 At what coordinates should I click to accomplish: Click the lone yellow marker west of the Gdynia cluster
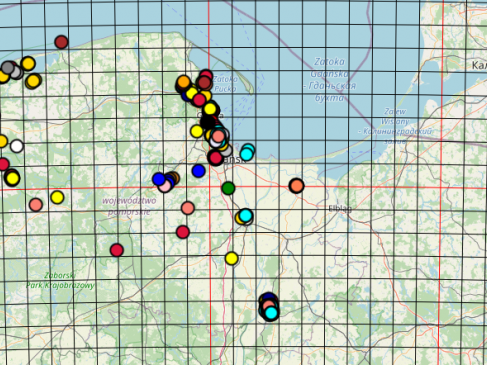pyautogui.click(x=197, y=131)
